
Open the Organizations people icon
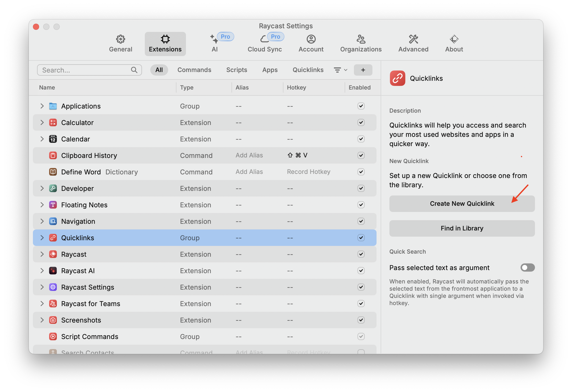(361, 39)
